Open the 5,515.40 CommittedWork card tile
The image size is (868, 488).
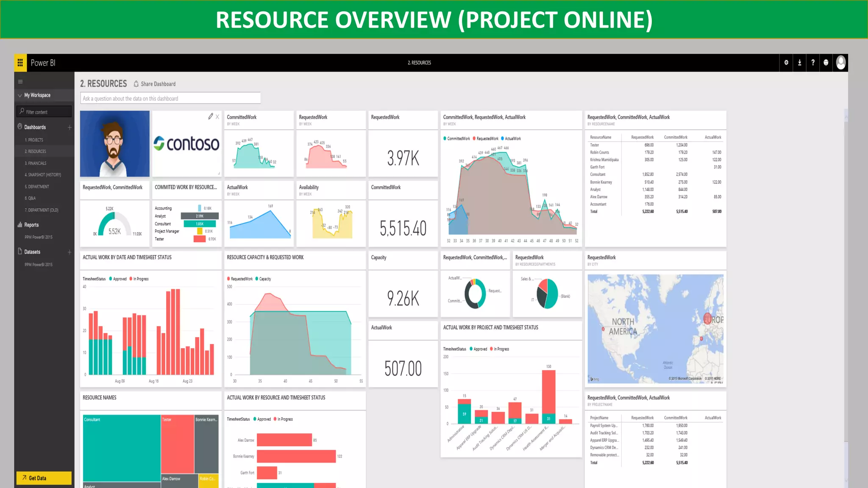(x=403, y=214)
